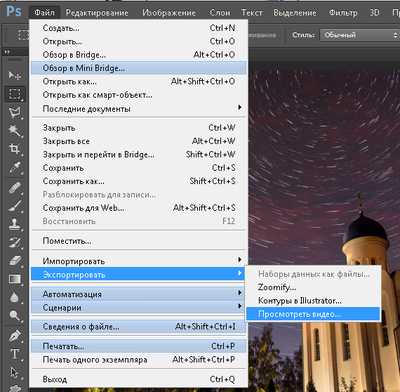Open the Файл menu
The height and width of the screenshot is (392, 400).
pos(44,13)
